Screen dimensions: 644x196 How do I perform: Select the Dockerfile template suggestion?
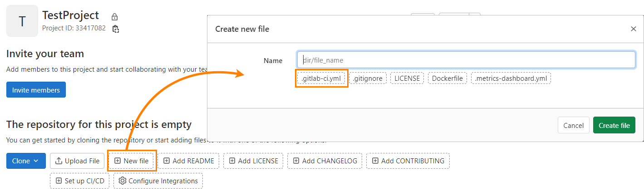click(x=447, y=78)
